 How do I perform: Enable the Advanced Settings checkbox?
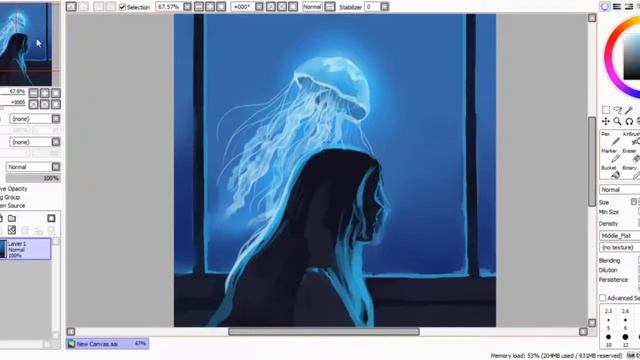[x=603, y=298]
